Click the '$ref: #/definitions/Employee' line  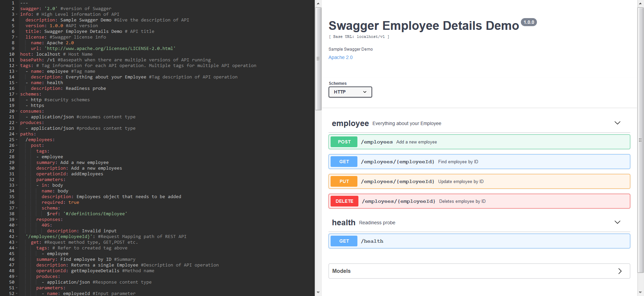click(87, 214)
